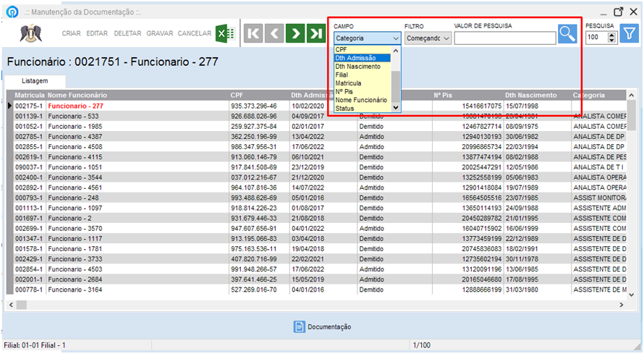Increase the PESQUISA value with the up arrow
Viewport: 644px width, 354px height.
(x=612, y=35)
